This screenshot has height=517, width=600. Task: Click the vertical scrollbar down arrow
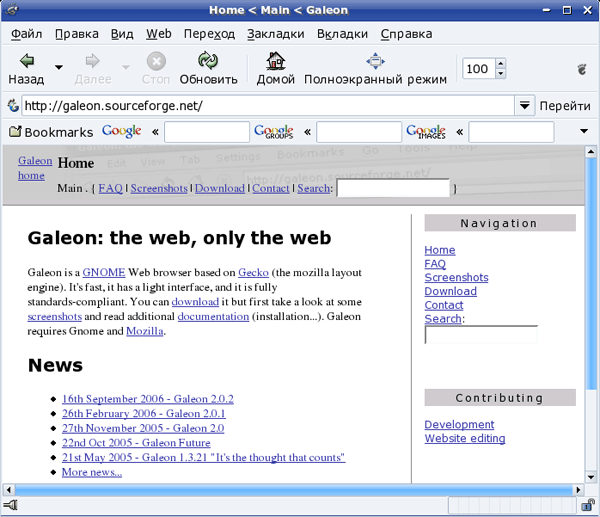point(591,477)
